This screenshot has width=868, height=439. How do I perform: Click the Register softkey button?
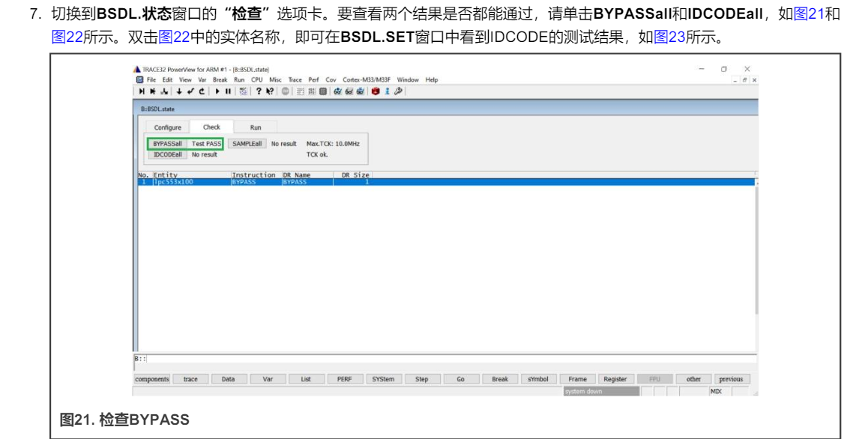pyautogui.click(x=615, y=379)
